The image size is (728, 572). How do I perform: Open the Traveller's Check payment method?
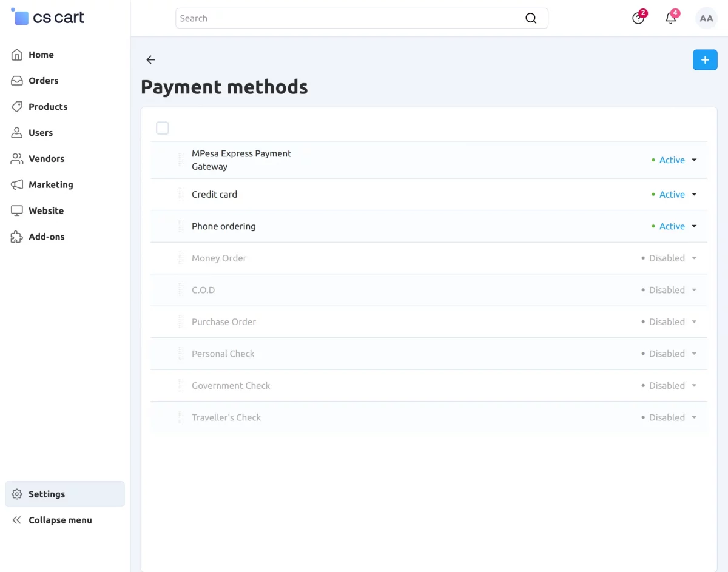point(226,417)
